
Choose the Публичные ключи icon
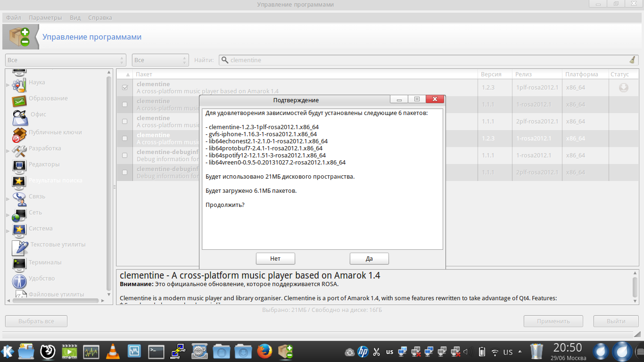19,134
